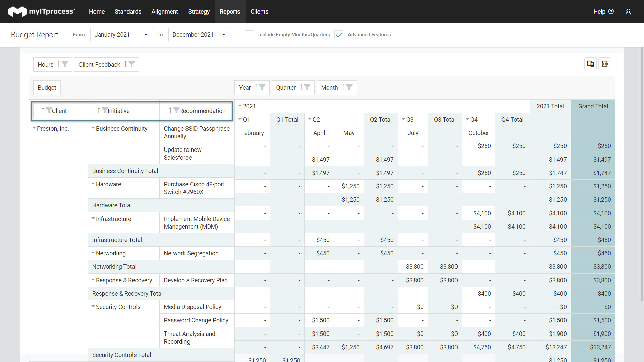Sort the Initiative row field arrow
The height and width of the screenshot is (362, 644).
(99, 110)
